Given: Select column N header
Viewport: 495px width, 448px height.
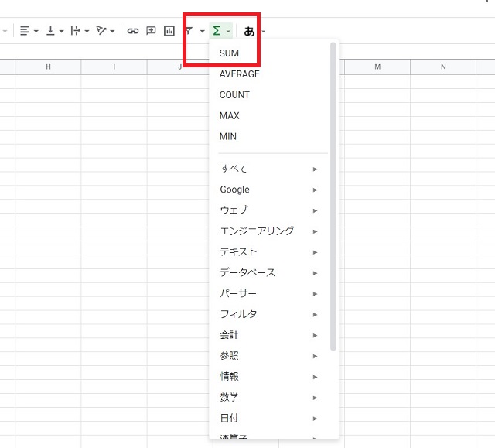Looking at the screenshot, I should (x=443, y=67).
